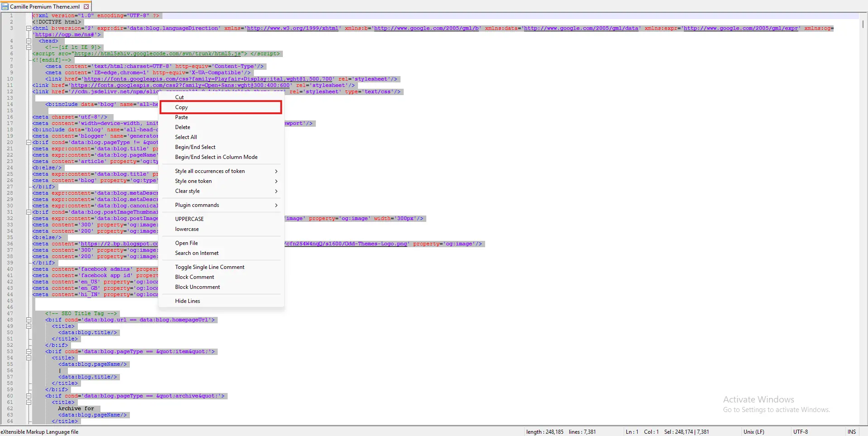Image resolution: width=868 pixels, height=436 pixels.
Task: Click the save-state disk icon on file tab
Action: pos(5,7)
